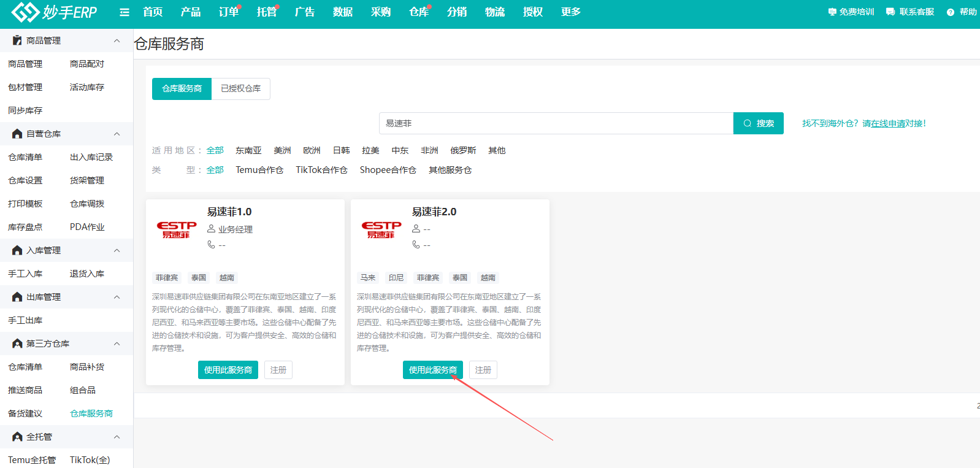Click the 商品管理 clipboard icon
Viewport: 980px width, 468px height.
point(17,40)
